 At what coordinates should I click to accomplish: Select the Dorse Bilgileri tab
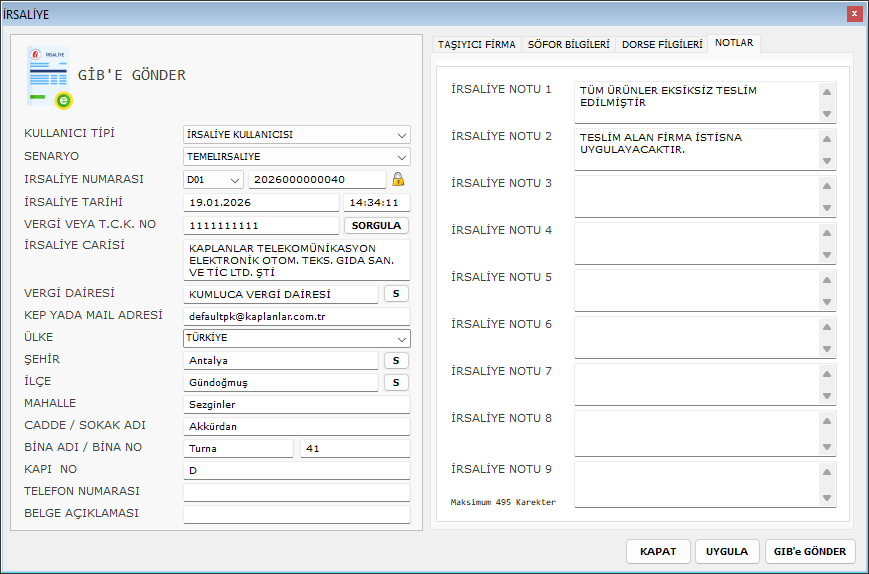tap(661, 44)
